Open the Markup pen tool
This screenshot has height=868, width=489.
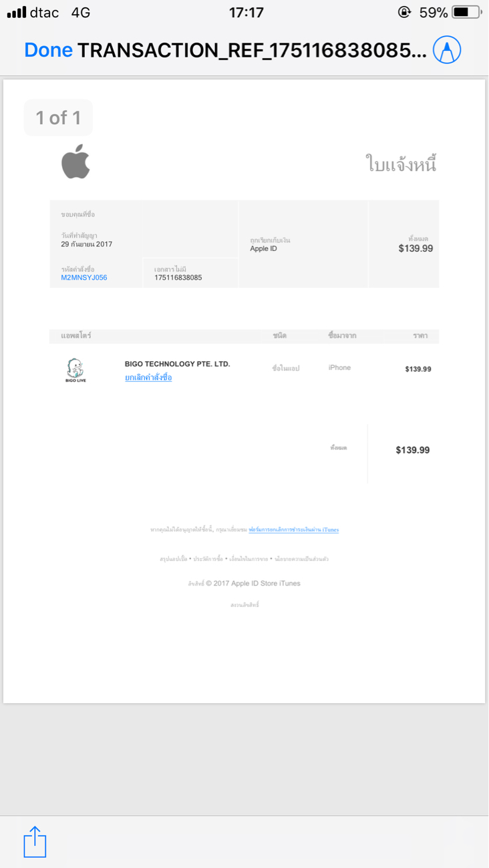click(447, 50)
